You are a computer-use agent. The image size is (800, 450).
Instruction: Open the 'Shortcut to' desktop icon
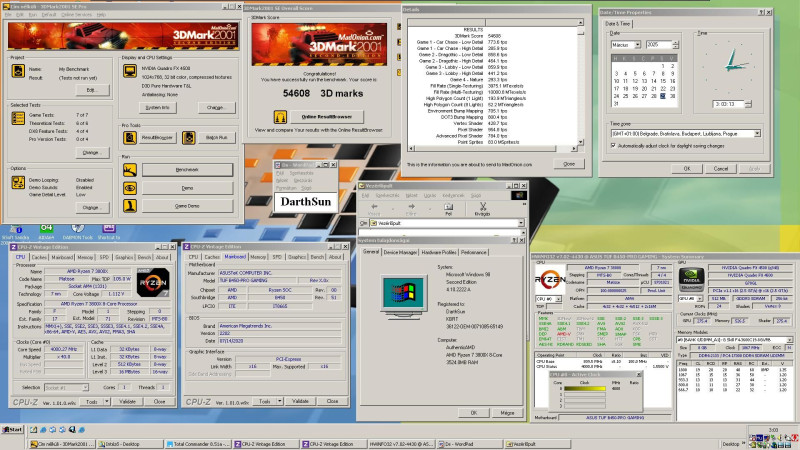109,231
